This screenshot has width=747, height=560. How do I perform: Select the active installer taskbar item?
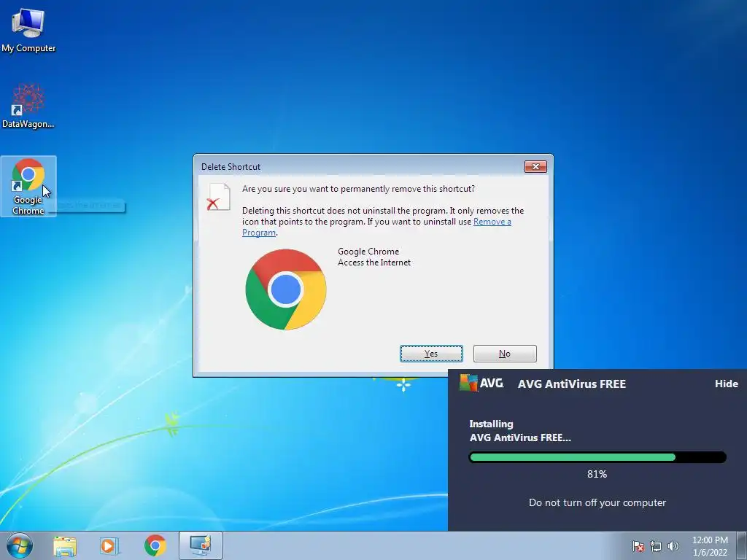pos(201,545)
